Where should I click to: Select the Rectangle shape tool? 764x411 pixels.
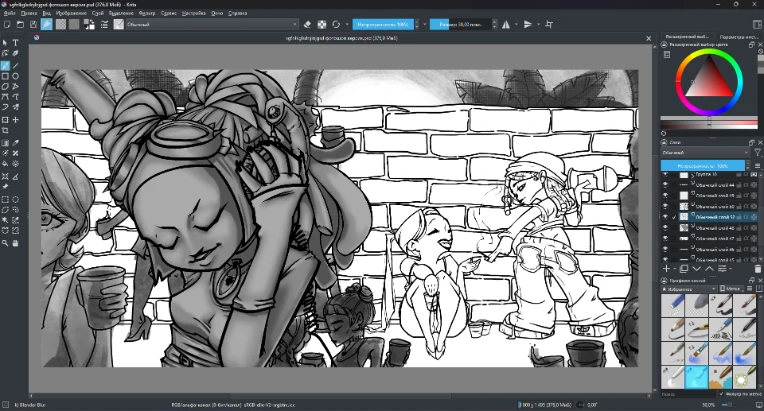point(5,76)
